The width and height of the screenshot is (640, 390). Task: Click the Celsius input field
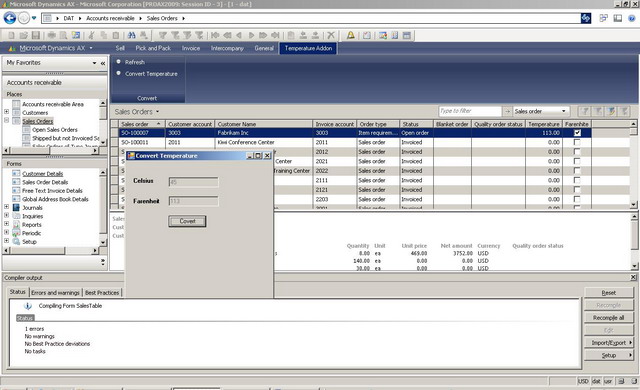[193, 182]
